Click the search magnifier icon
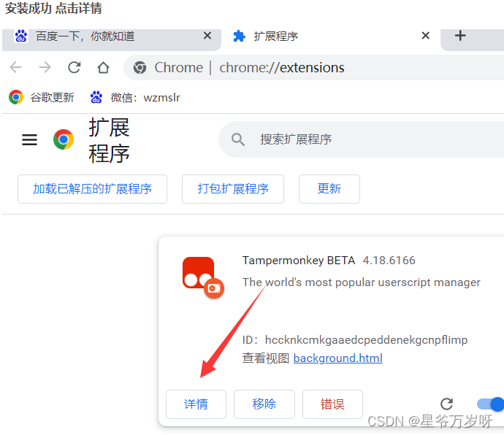Viewport: 504px width, 435px height. point(238,139)
